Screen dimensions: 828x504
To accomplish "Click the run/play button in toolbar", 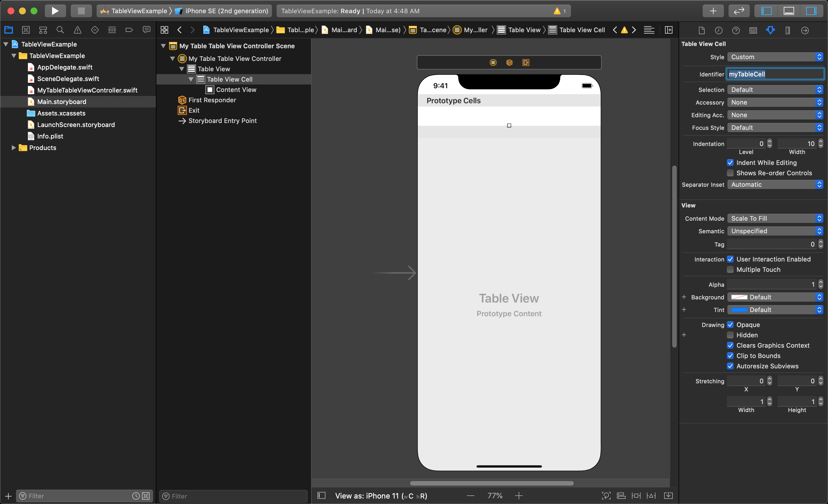I will (54, 10).
